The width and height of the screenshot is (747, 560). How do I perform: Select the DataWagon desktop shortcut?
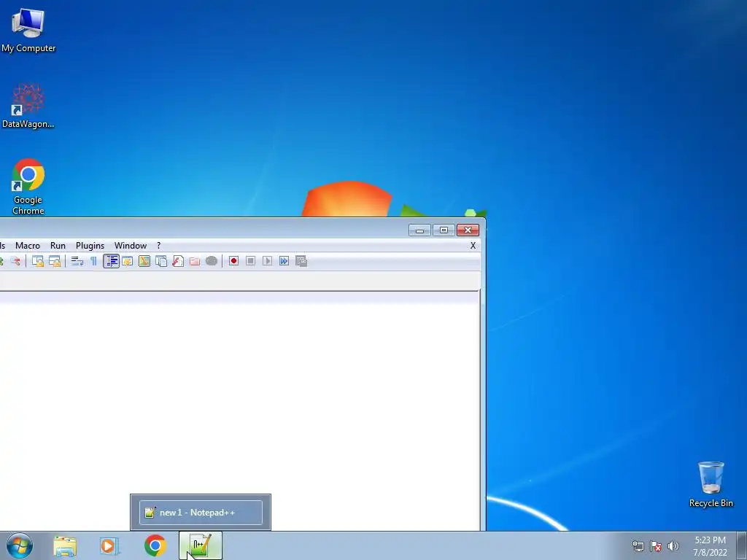[28, 106]
